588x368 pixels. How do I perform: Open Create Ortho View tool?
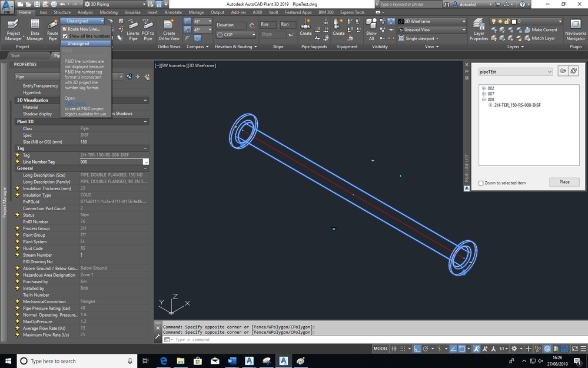169,29
